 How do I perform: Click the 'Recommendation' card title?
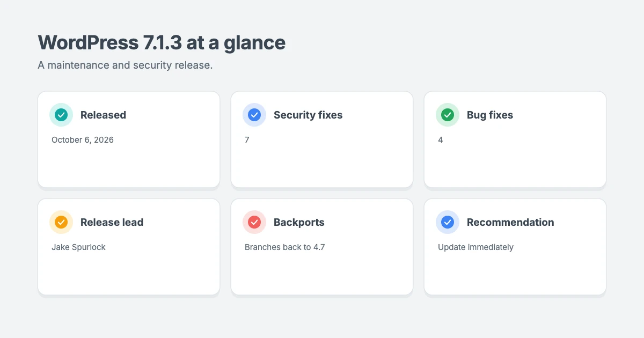pyautogui.click(x=510, y=222)
